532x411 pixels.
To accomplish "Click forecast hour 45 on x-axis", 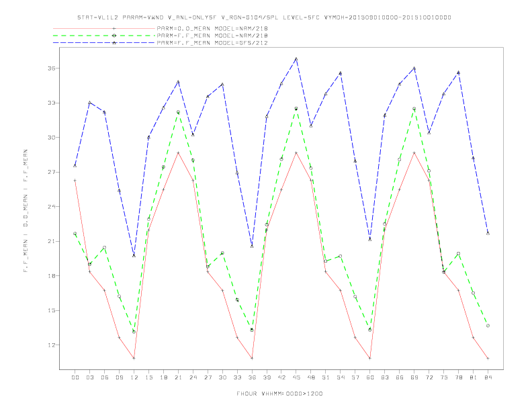I will (x=296, y=377).
